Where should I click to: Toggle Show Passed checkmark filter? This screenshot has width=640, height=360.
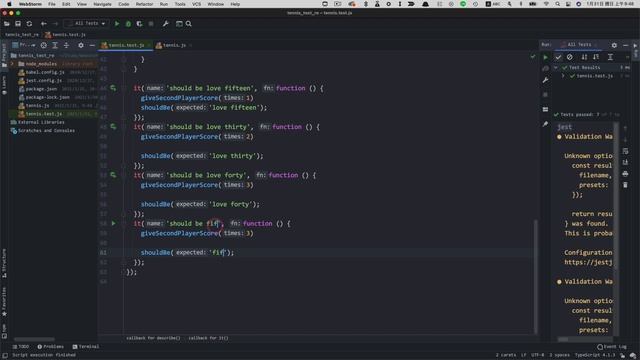click(558, 57)
